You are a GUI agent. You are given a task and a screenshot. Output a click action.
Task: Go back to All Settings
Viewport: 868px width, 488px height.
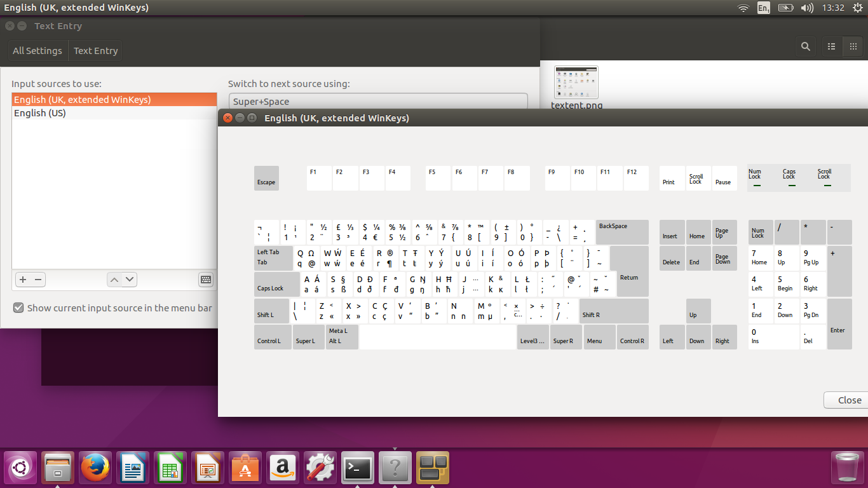[37, 51]
